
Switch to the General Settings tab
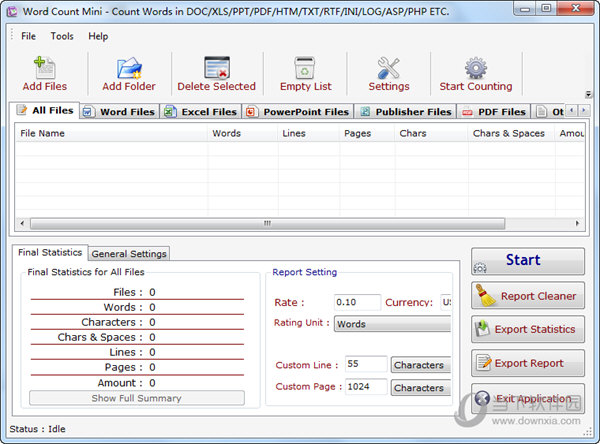coord(129,254)
